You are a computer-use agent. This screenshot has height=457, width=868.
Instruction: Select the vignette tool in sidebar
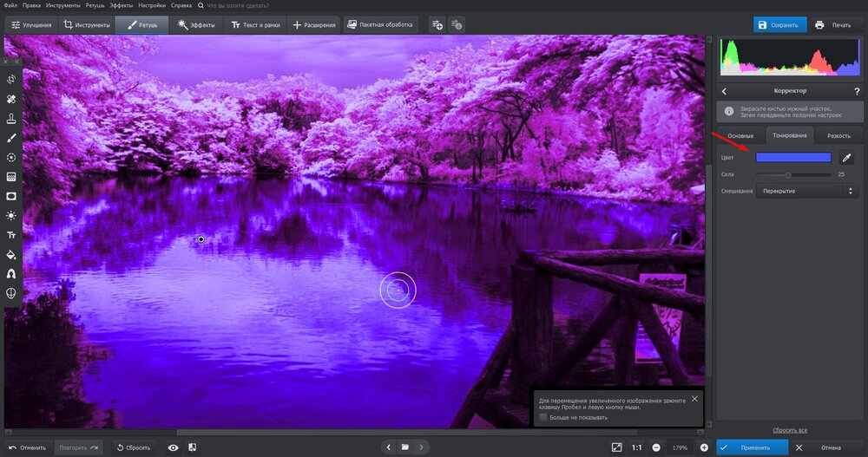[11, 196]
